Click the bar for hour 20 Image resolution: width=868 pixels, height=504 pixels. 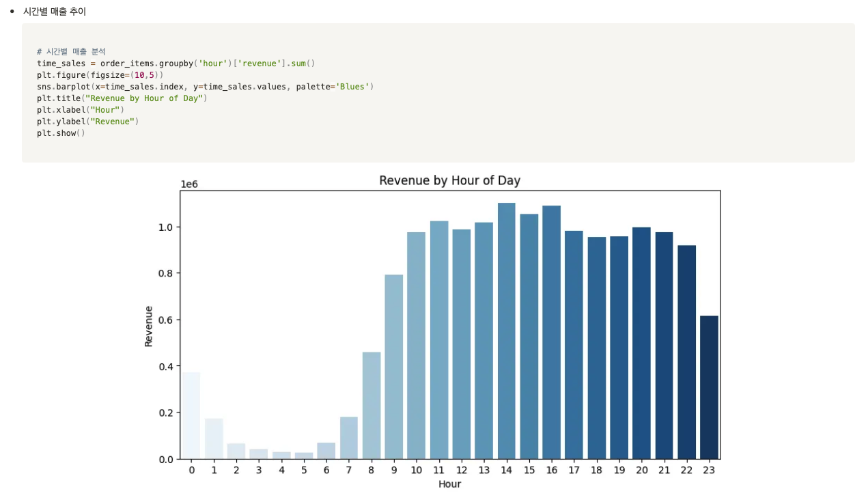click(x=642, y=344)
